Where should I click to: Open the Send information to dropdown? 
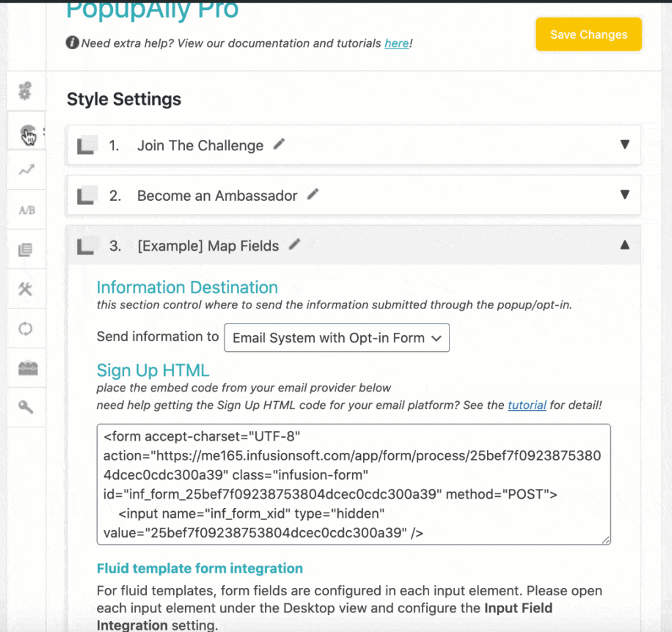click(337, 337)
